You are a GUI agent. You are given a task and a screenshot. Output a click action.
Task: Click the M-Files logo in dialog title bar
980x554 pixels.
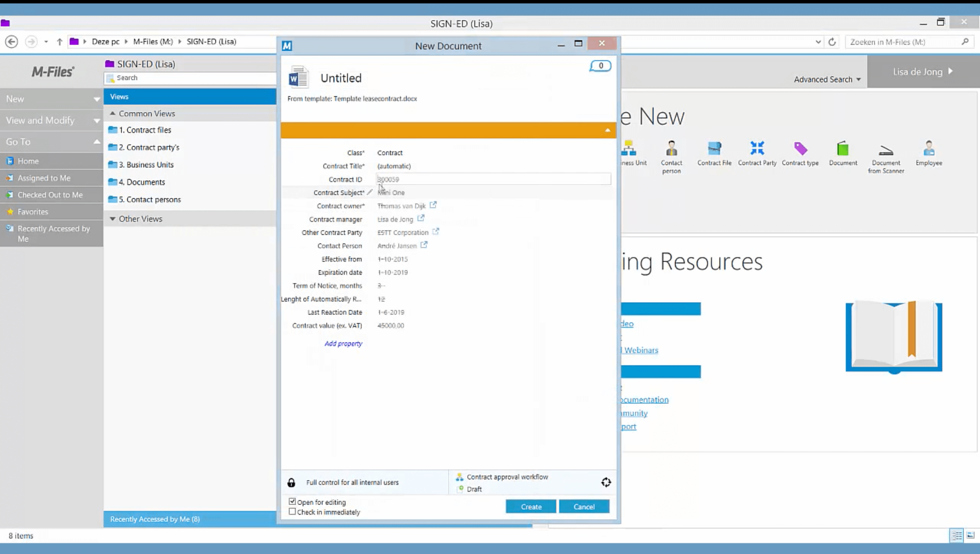pos(287,46)
